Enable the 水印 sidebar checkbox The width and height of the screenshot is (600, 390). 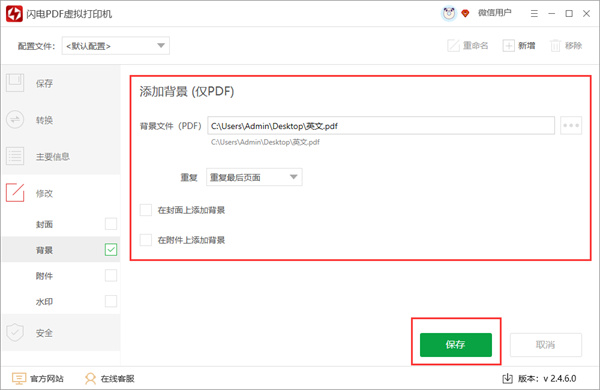[111, 301]
